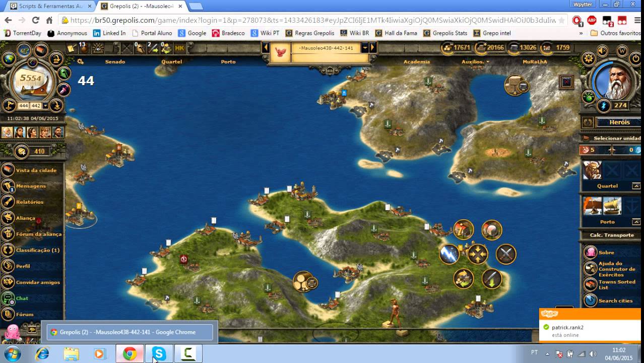644x363 pixels.
Task: Click the green monster icon near Zeus
Action: [589, 96]
